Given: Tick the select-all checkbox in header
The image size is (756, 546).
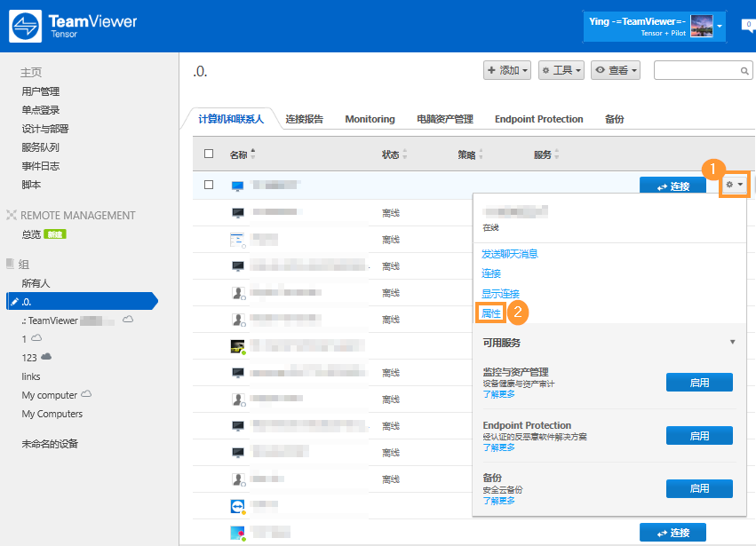Looking at the screenshot, I should point(209,154).
